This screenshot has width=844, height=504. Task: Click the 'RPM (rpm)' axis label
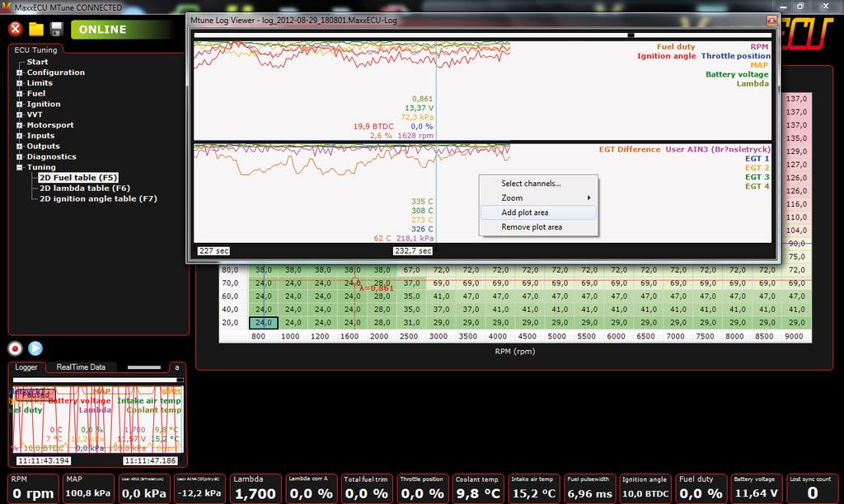515,352
